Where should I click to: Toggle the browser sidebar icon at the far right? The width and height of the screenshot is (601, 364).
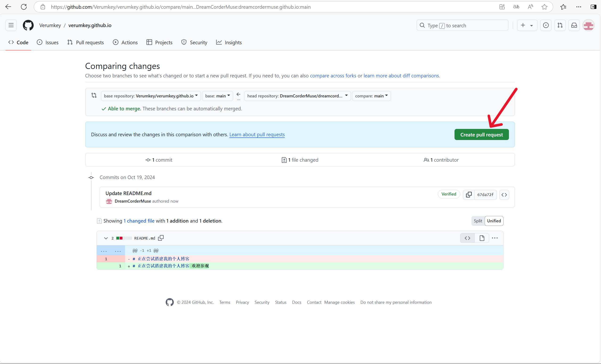(x=593, y=7)
